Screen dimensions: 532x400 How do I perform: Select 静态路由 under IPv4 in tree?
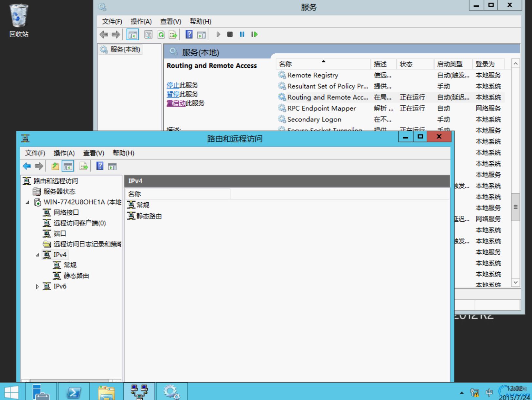tap(76, 276)
